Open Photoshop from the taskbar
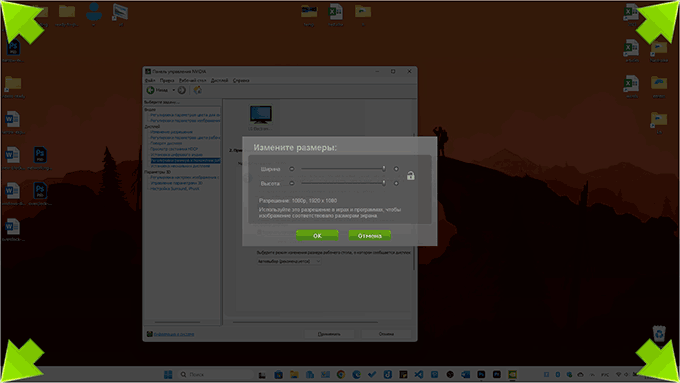The height and width of the screenshot is (383, 680). [x=481, y=375]
